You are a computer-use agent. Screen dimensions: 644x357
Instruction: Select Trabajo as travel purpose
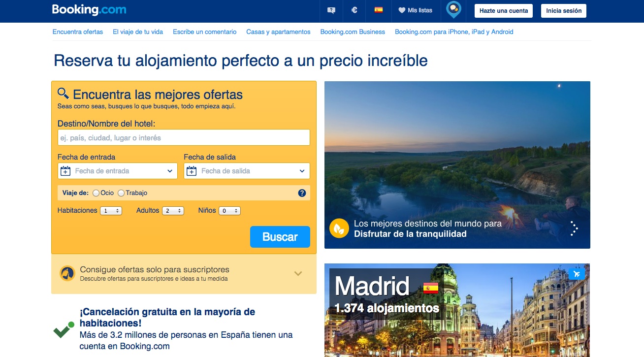point(121,193)
